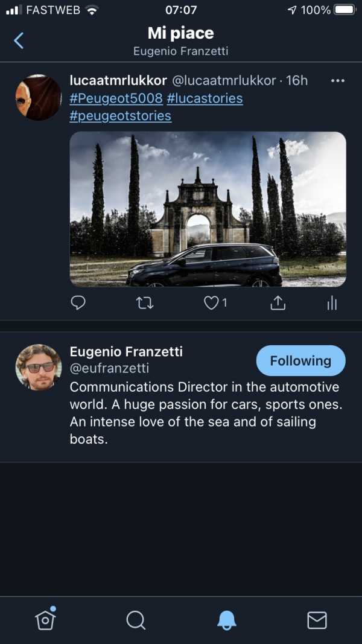Open the #lucastories hashtag link
This screenshot has height=644, width=362.
[x=205, y=98]
